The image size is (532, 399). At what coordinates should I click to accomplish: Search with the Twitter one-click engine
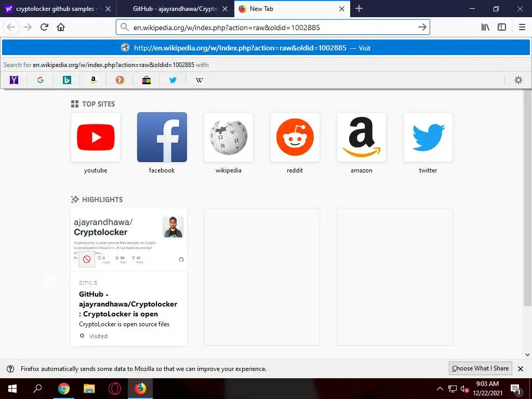[x=172, y=80]
